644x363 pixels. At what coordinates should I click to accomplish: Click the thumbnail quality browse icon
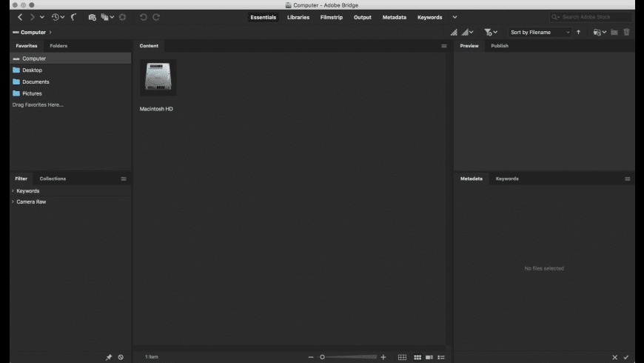pyautogui.click(x=454, y=32)
